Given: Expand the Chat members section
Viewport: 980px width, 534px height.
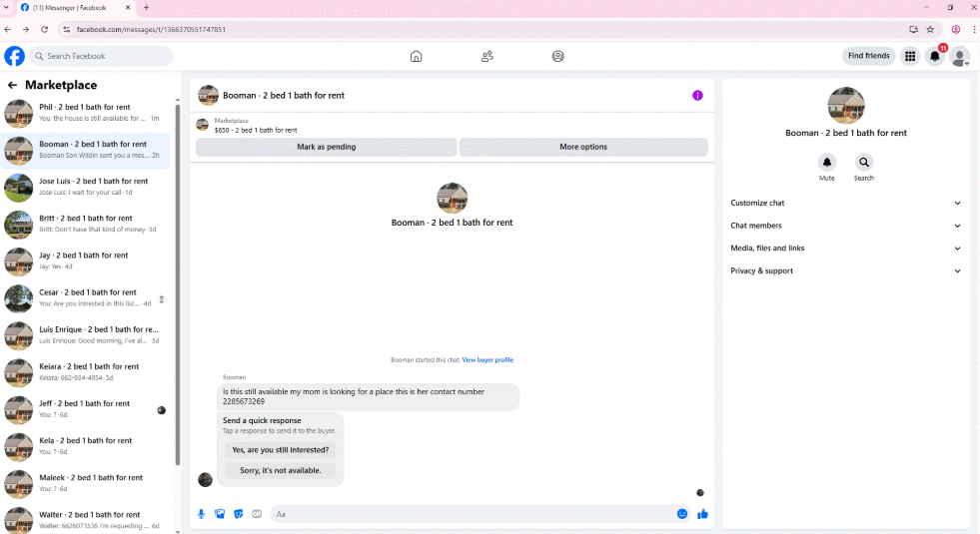Looking at the screenshot, I should (845, 226).
